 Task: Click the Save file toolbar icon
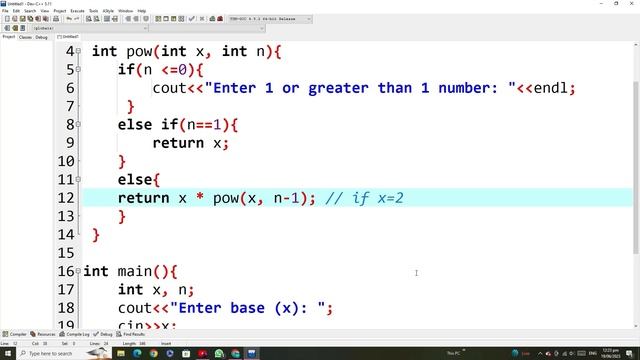pos(22,19)
